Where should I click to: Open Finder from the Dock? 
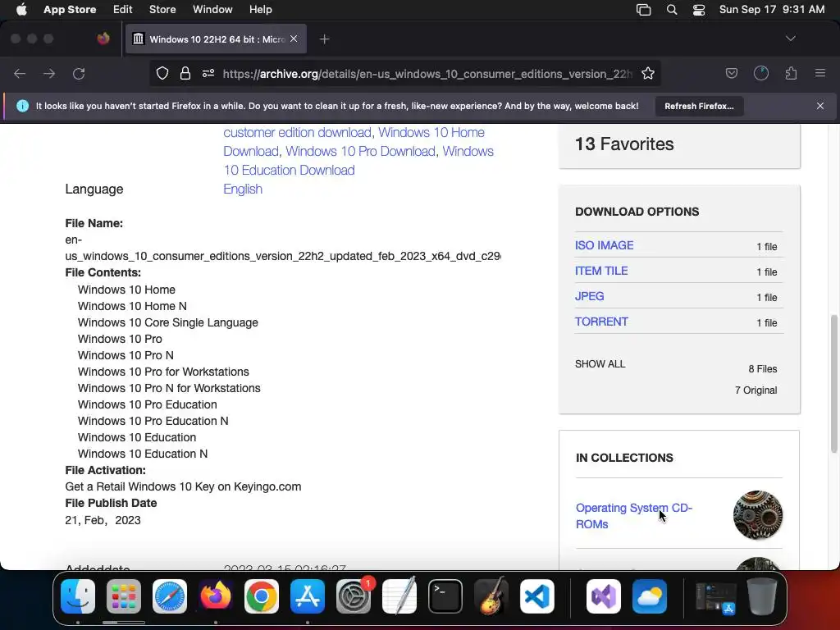click(x=78, y=596)
